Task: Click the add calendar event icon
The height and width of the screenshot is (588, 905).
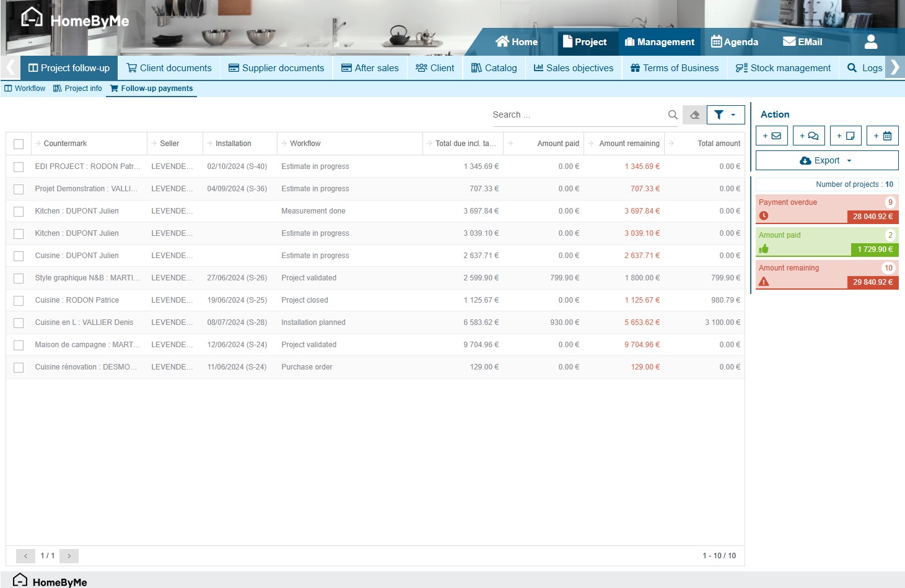Action: click(x=882, y=136)
